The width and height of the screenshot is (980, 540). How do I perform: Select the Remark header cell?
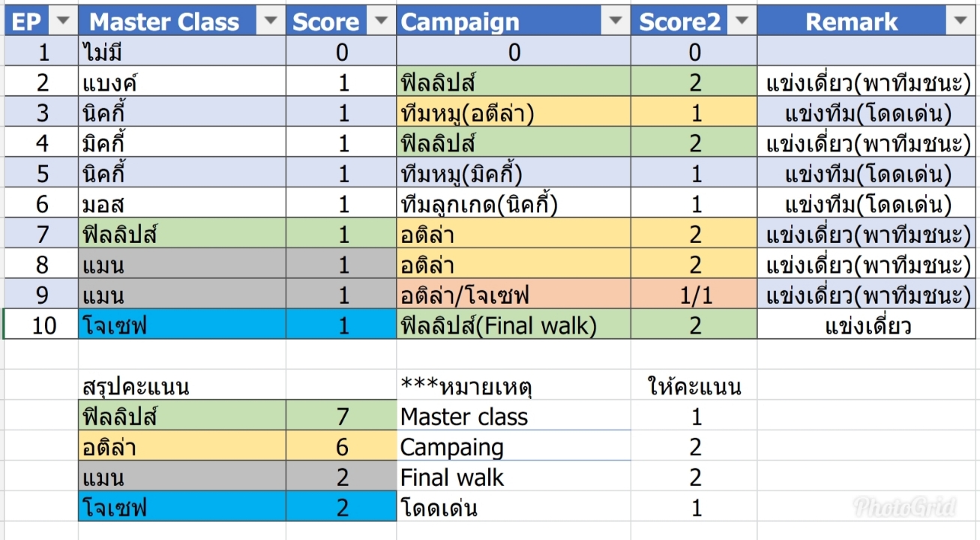(867, 22)
